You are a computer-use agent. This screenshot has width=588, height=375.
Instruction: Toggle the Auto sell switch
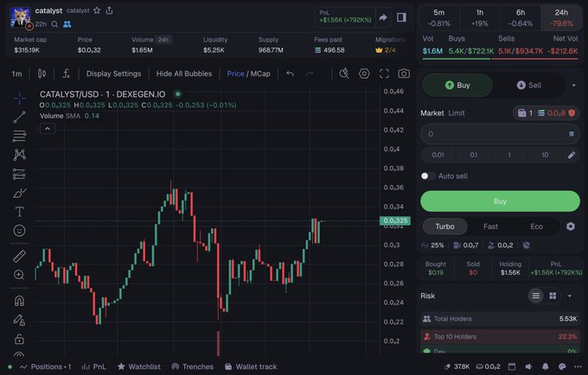pyautogui.click(x=428, y=176)
